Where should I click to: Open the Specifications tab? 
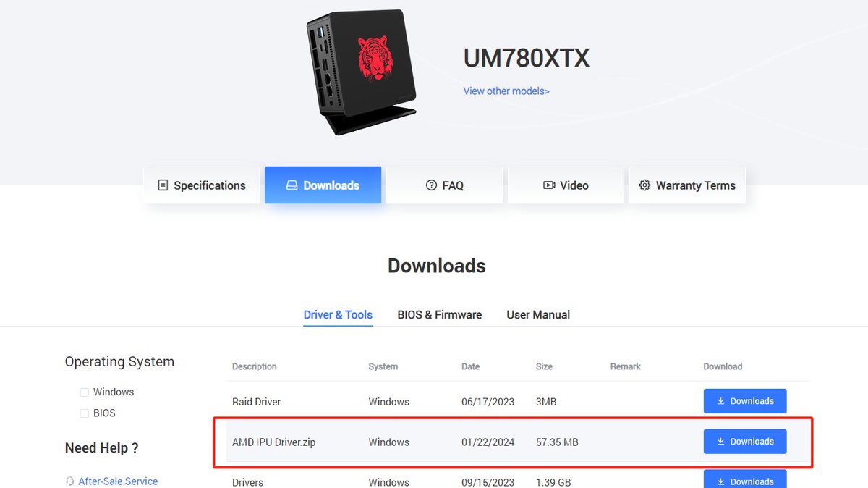202,185
